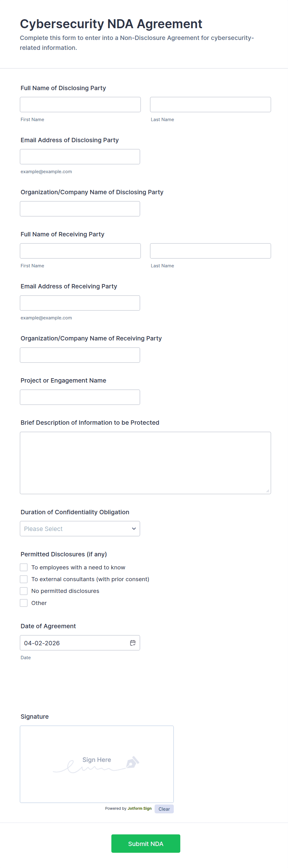Open the Jotform Sign link
Image resolution: width=288 pixels, height=868 pixels.
click(139, 808)
